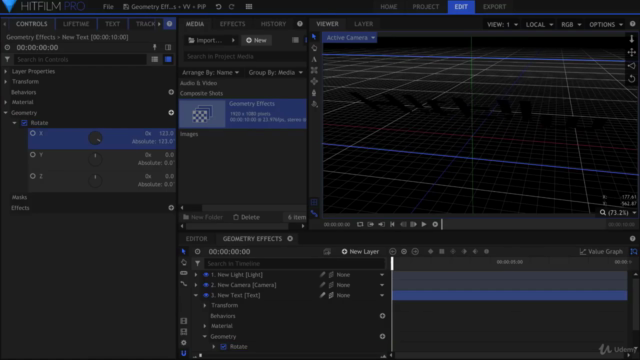Switch to the EXPORT screen tab

pyautogui.click(x=494, y=7)
